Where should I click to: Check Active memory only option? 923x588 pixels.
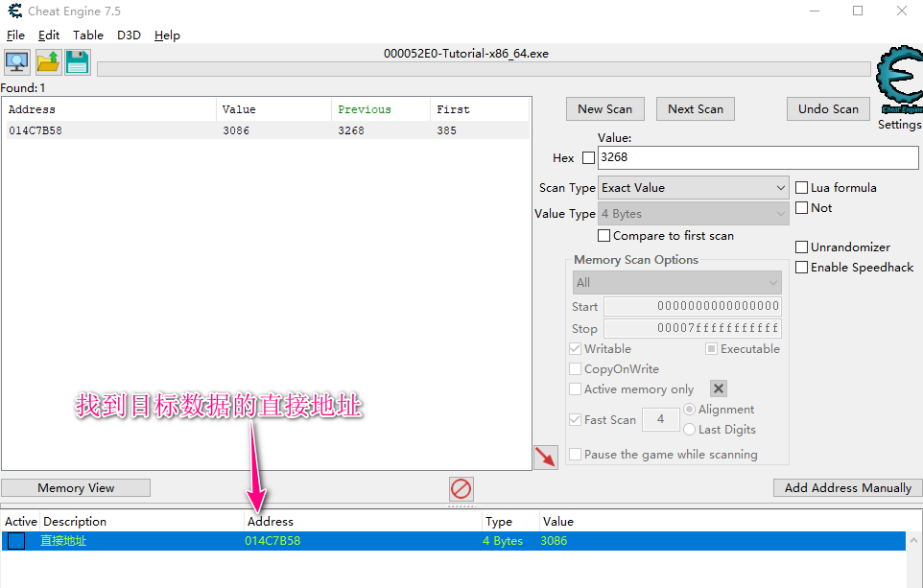(575, 389)
